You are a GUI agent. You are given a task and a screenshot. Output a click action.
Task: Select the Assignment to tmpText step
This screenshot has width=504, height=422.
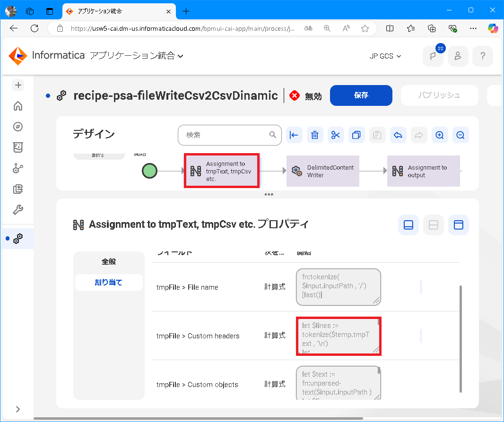pyautogui.click(x=222, y=171)
